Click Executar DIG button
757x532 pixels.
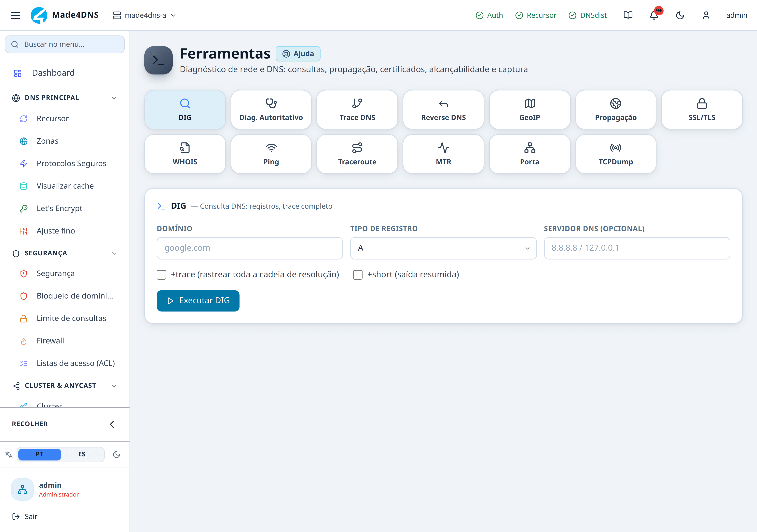(198, 301)
